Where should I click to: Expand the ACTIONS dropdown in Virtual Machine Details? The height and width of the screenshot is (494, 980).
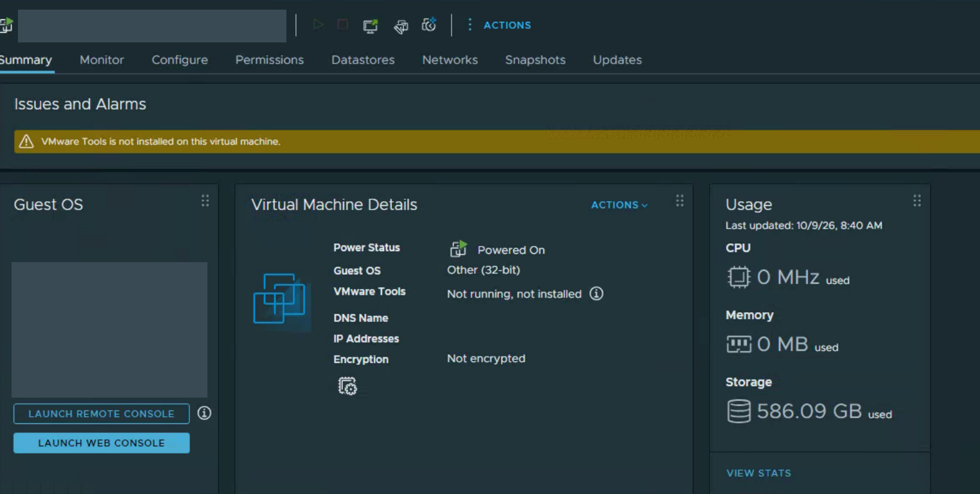tap(620, 205)
